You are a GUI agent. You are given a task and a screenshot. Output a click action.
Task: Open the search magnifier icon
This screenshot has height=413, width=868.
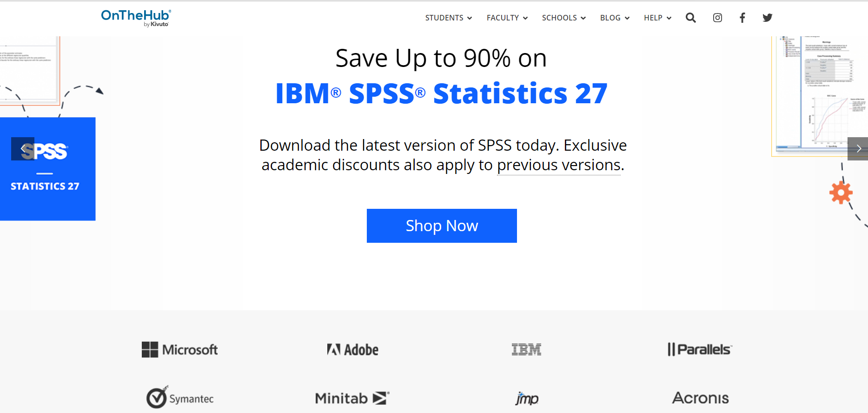click(x=690, y=18)
